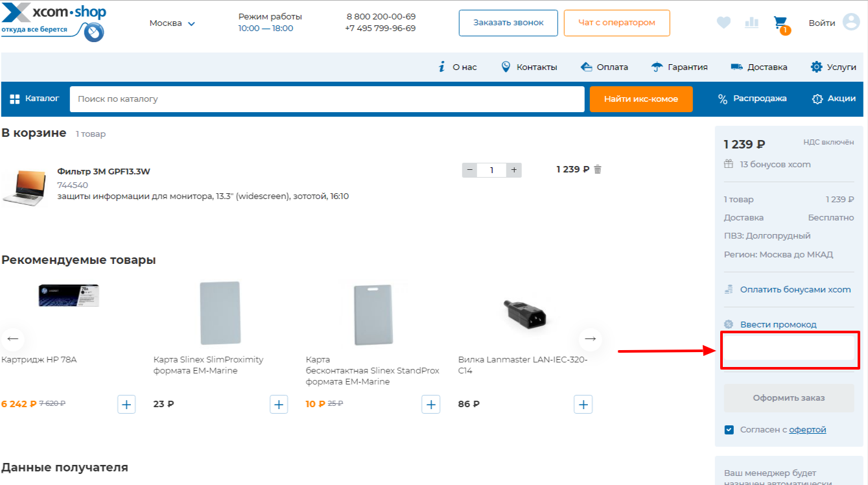
Task: Open favorites heart icon
Action: 723,23
